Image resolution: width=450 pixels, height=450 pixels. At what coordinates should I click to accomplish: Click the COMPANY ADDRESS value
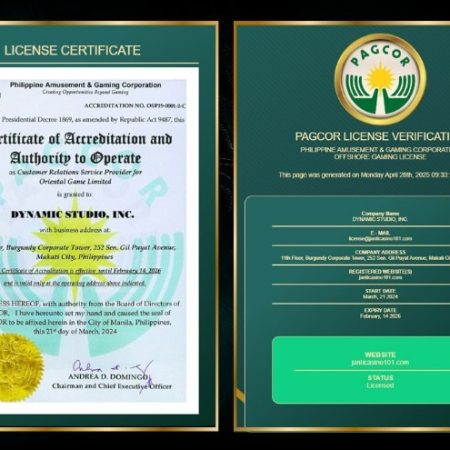(365, 258)
